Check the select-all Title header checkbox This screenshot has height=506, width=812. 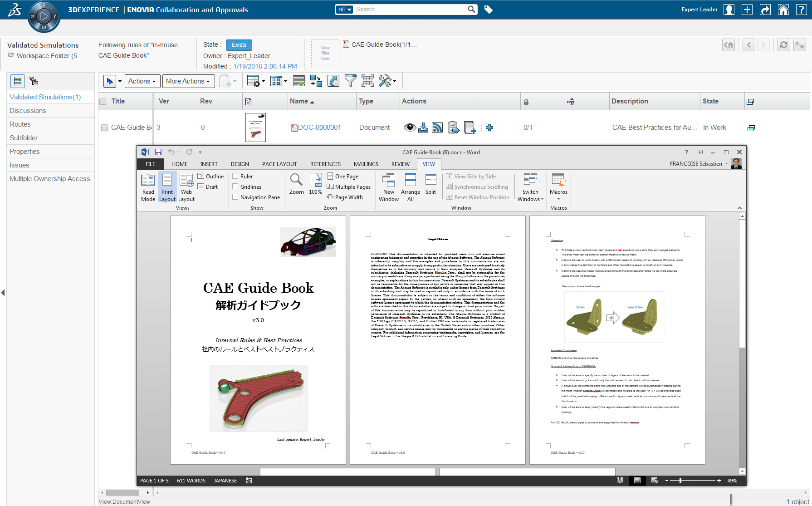(103, 102)
